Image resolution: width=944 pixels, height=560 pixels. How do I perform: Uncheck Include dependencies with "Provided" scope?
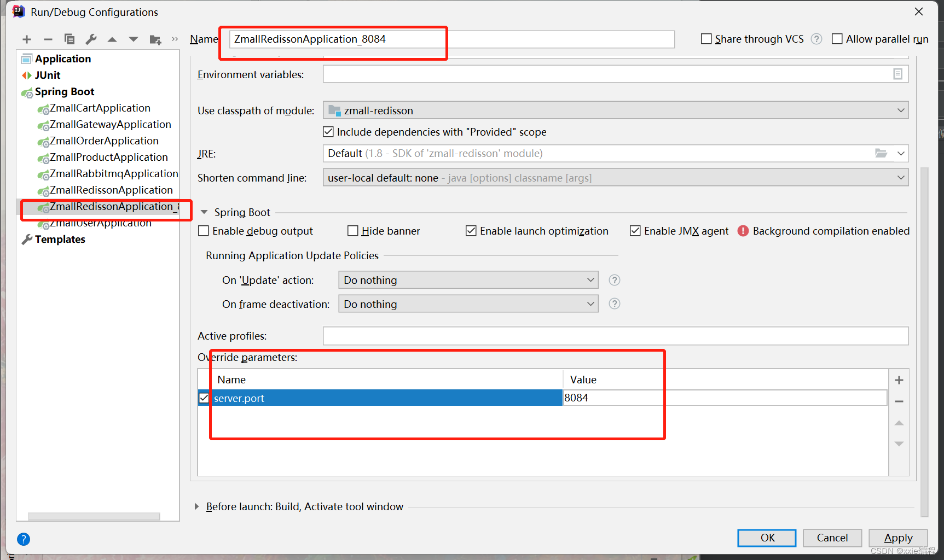coord(328,132)
